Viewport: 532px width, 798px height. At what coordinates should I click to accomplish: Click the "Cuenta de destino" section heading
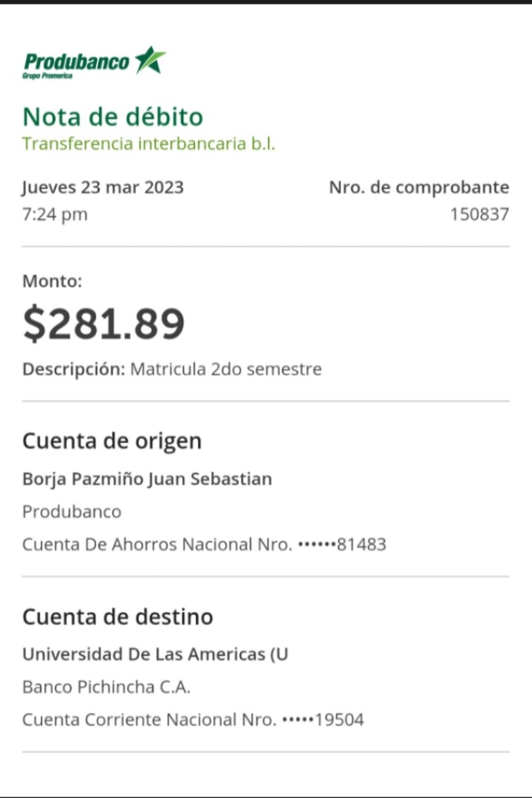117,616
